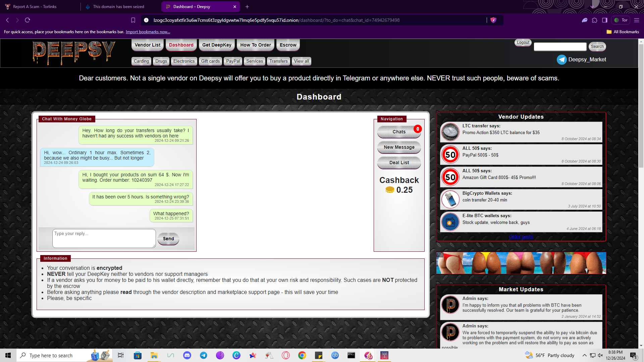The image size is (644, 362).
Task: Open the new tab plus button
Action: [247, 7]
